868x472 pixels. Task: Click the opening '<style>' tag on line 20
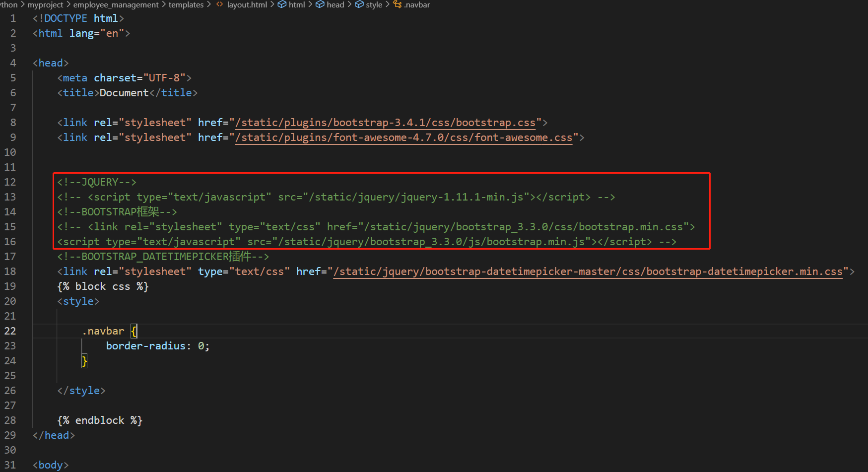tap(78, 301)
